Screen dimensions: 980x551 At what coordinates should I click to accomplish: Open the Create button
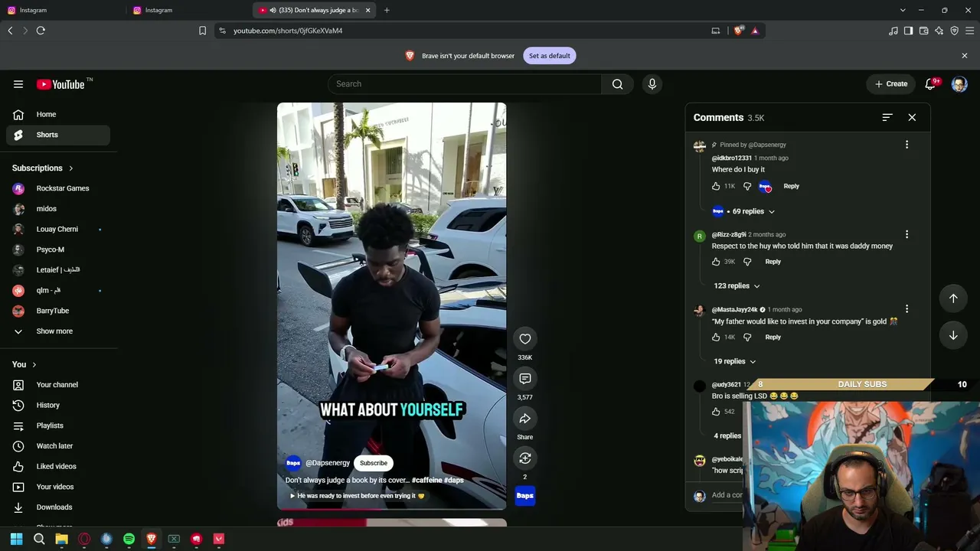point(891,84)
